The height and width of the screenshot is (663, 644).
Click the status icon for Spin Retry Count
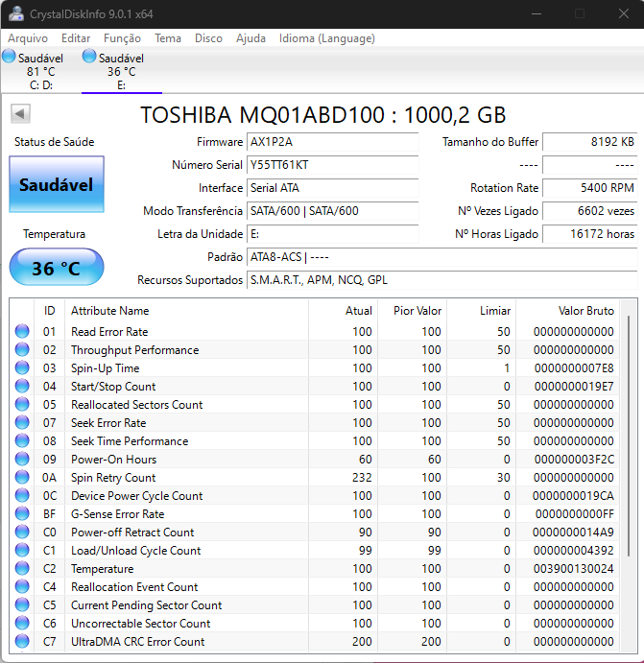pos(22,477)
